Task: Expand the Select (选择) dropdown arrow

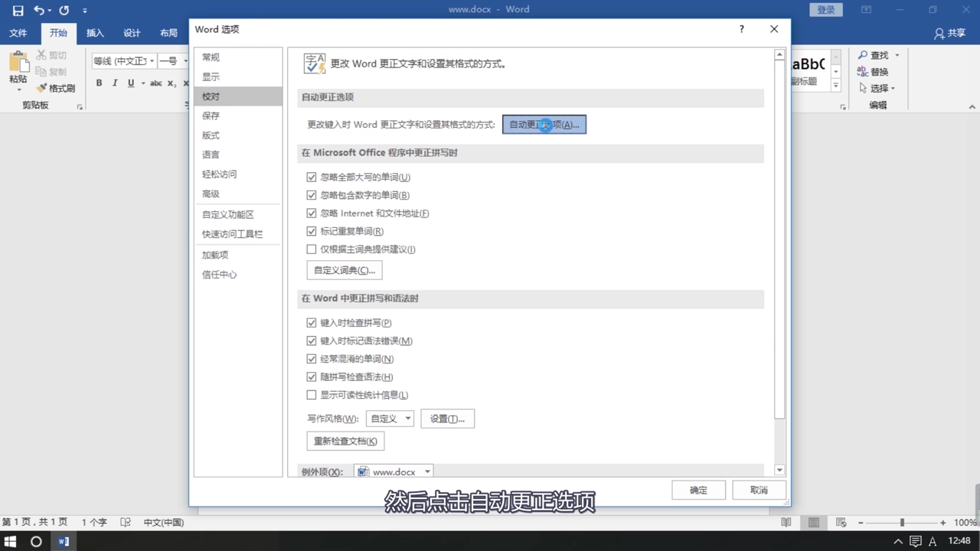Action: pyautogui.click(x=893, y=88)
